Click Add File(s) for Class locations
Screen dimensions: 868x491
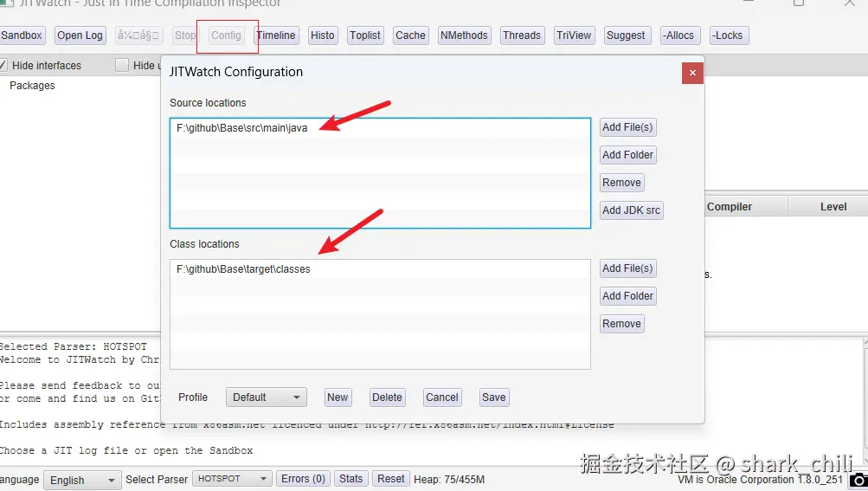tap(628, 268)
